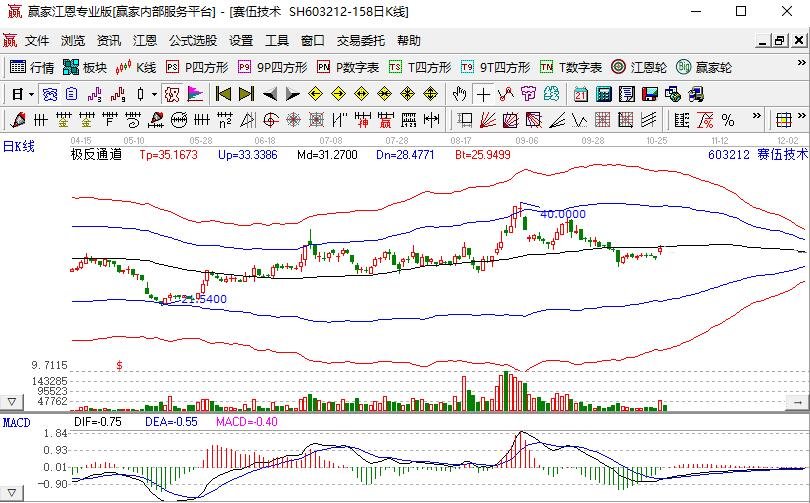Click the zigzag wave line icon

[x=580, y=120]
